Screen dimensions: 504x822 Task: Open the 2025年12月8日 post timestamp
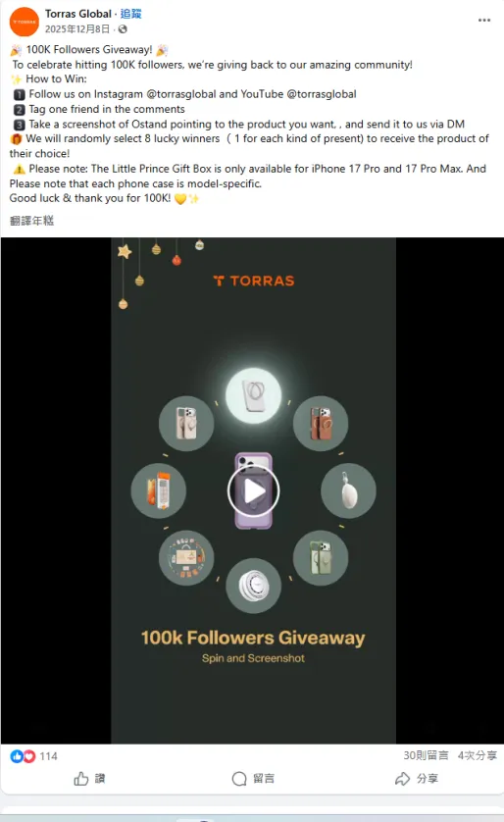coord(77,28)
